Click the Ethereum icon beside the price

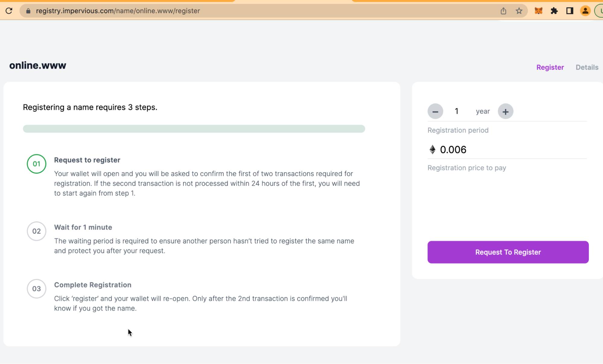pos(432,150)
